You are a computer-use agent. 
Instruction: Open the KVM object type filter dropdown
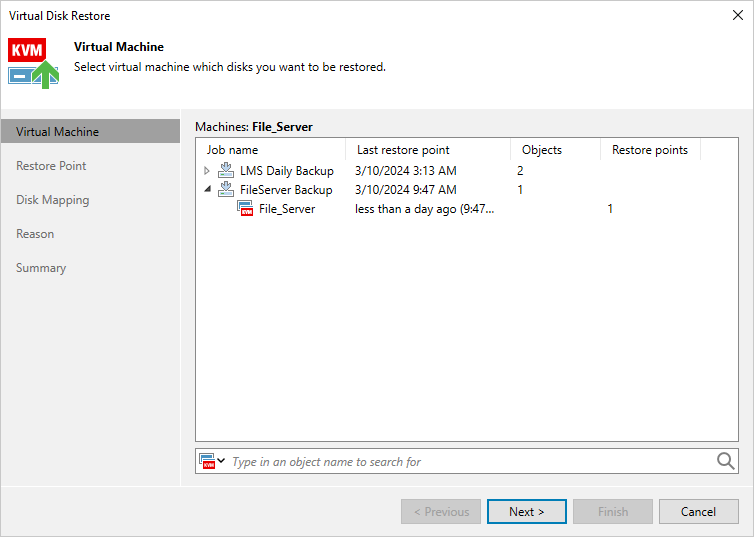212,461
